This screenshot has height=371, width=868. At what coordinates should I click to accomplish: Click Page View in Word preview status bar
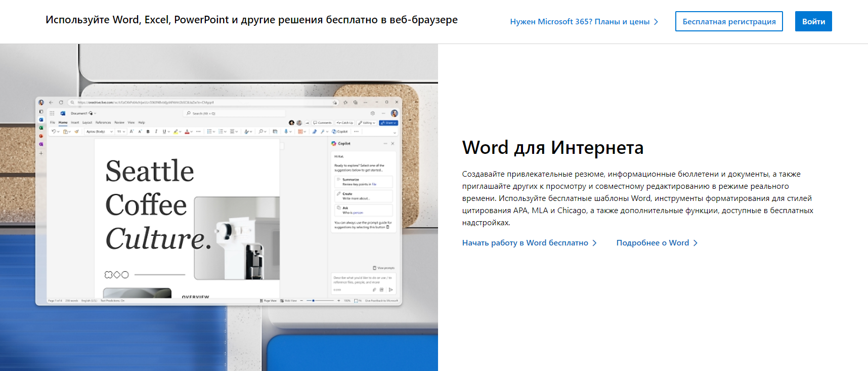pos(268,301)
